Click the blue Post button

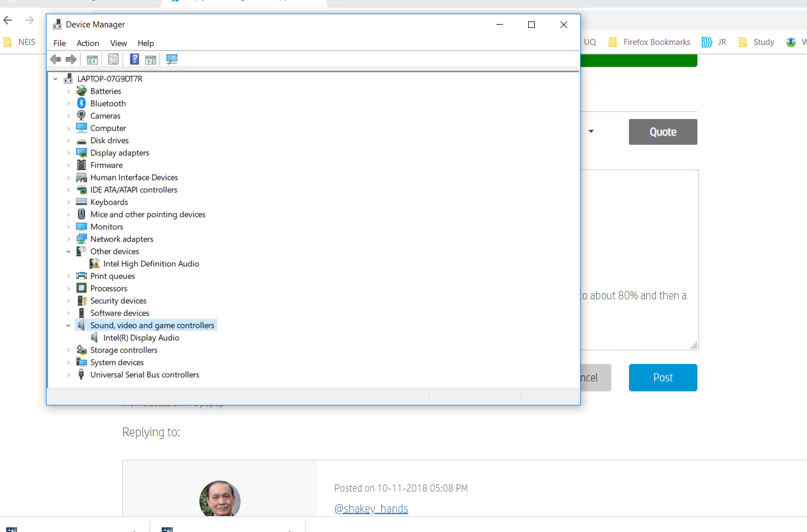(663, 377)
